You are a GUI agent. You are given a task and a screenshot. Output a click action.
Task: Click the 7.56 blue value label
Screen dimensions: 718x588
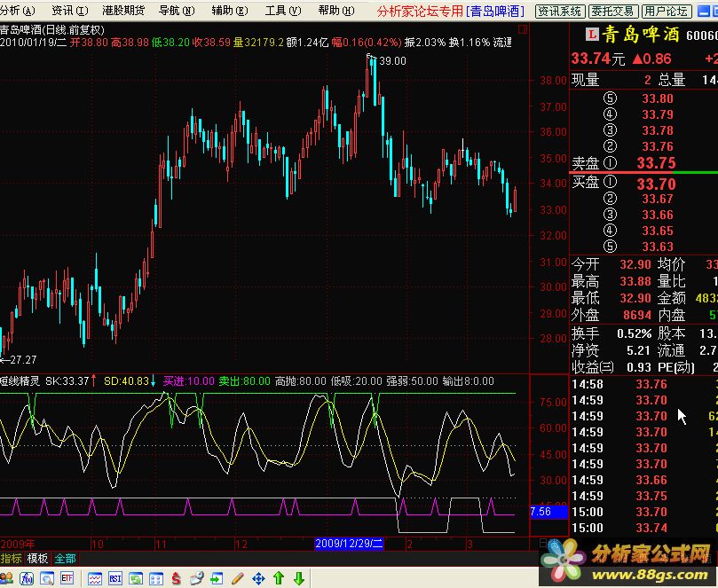pos(548,512)
